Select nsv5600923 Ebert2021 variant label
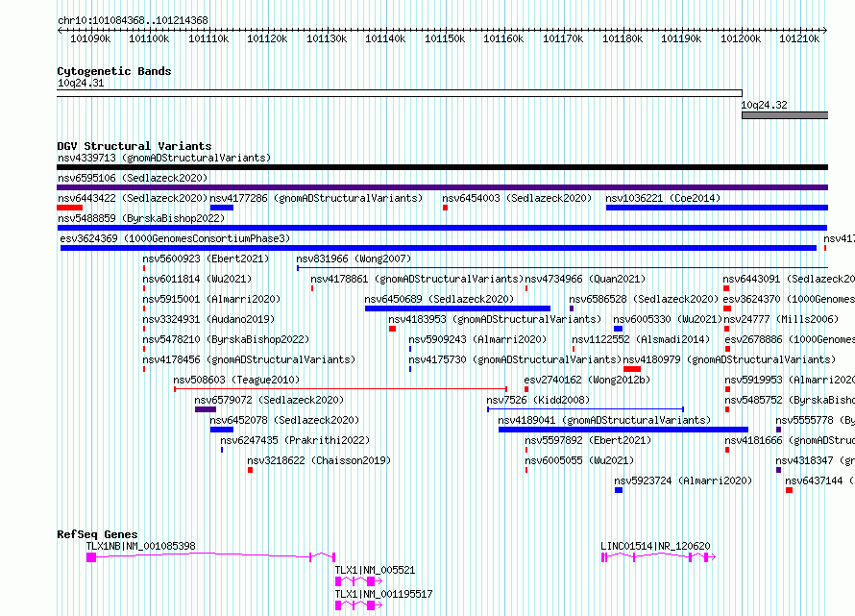 tap(207, 259)
